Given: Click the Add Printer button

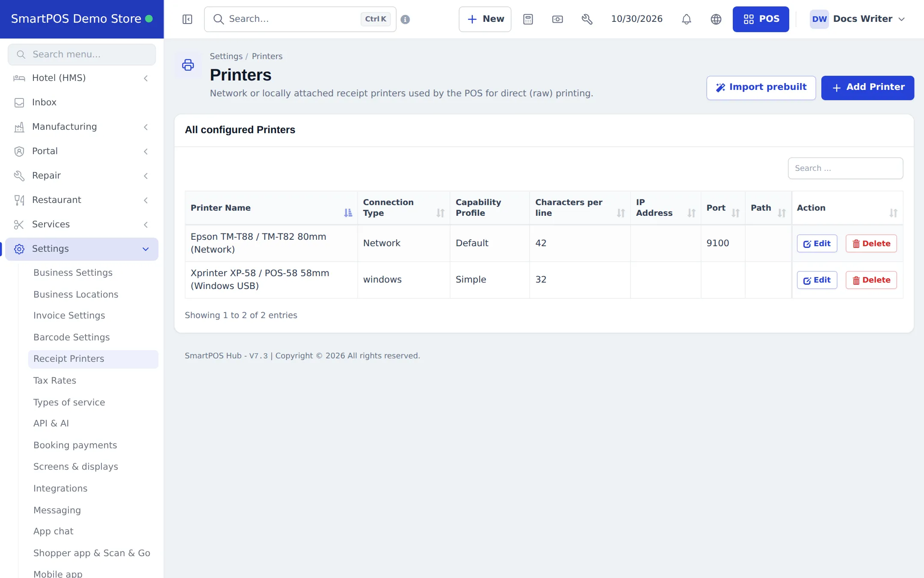Looking at the screenshot, I should click(x=868, y=87).
